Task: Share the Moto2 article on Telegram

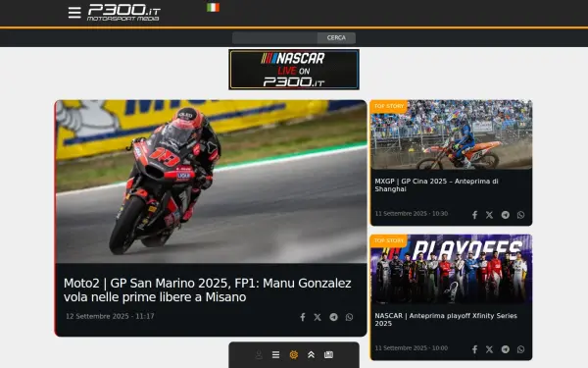Action: 333,317
